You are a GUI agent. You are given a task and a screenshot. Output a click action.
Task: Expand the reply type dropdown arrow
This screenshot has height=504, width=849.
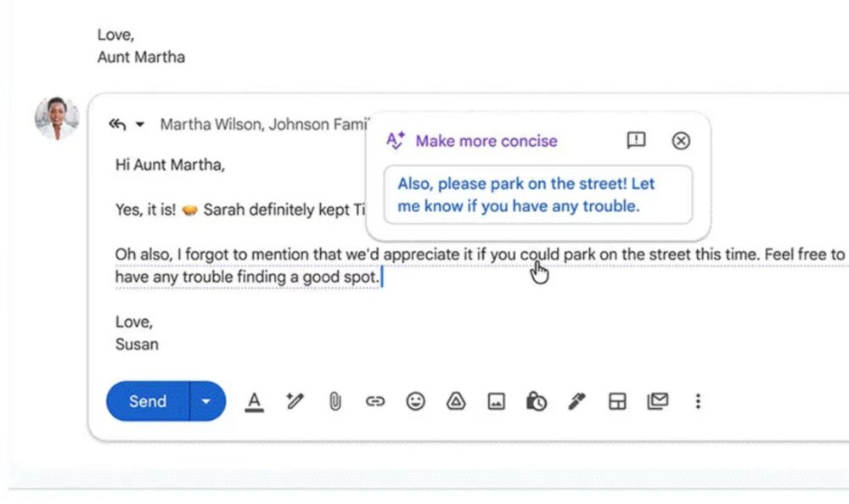click(140, 125)
